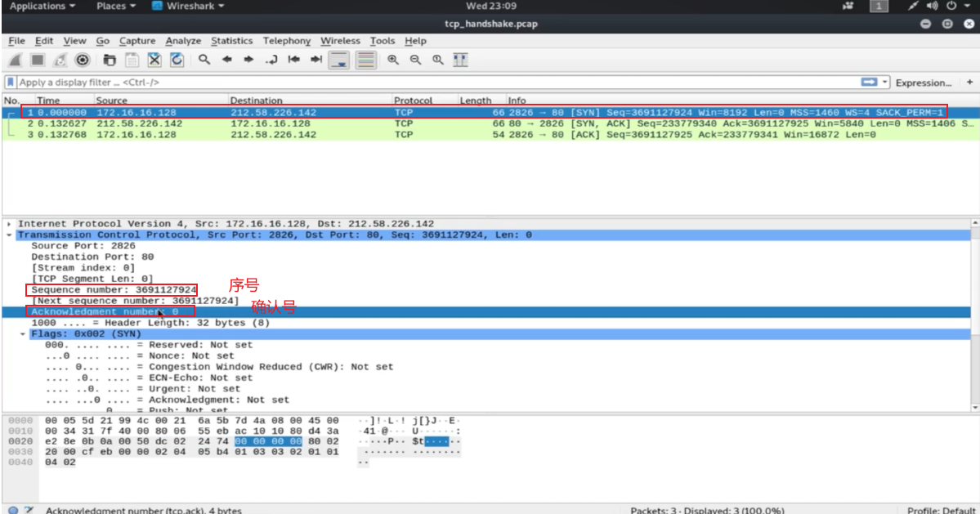Click the expert info status bar circle icon

tap(13, 510)
